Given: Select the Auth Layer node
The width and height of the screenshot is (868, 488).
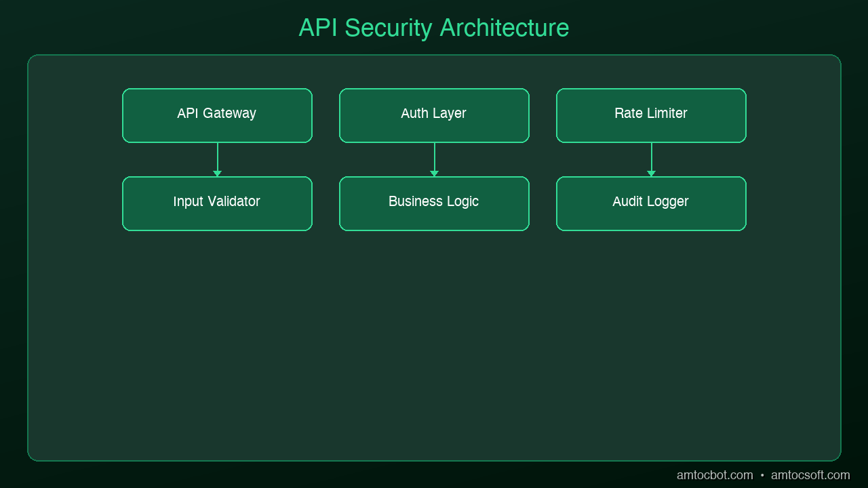Looking at the screenshot, I should (434, 115).
